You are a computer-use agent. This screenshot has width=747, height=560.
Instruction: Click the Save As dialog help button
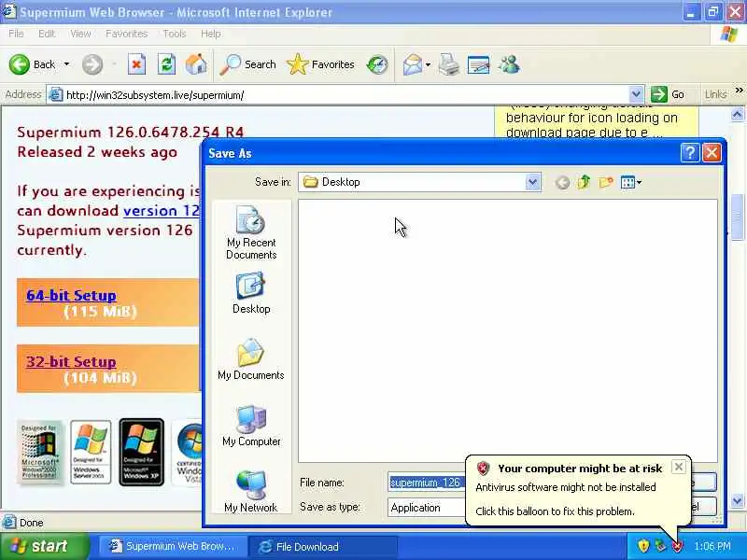690,153
